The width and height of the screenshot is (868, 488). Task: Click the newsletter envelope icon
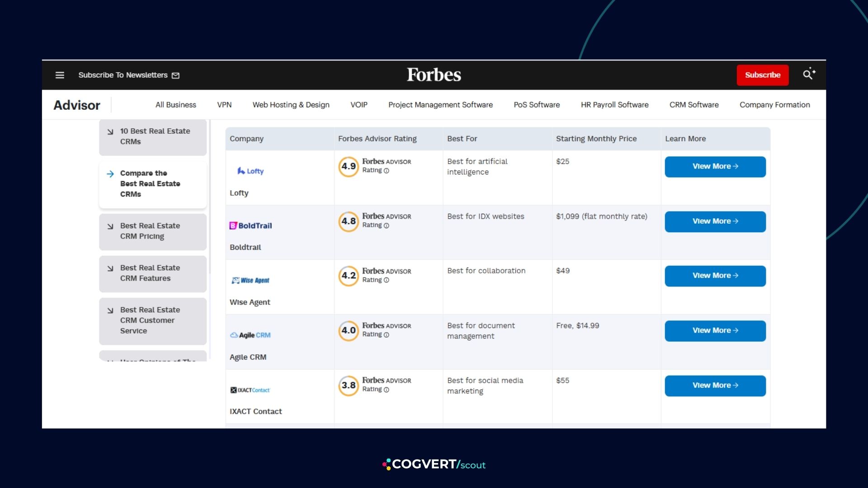click(176, 75)
